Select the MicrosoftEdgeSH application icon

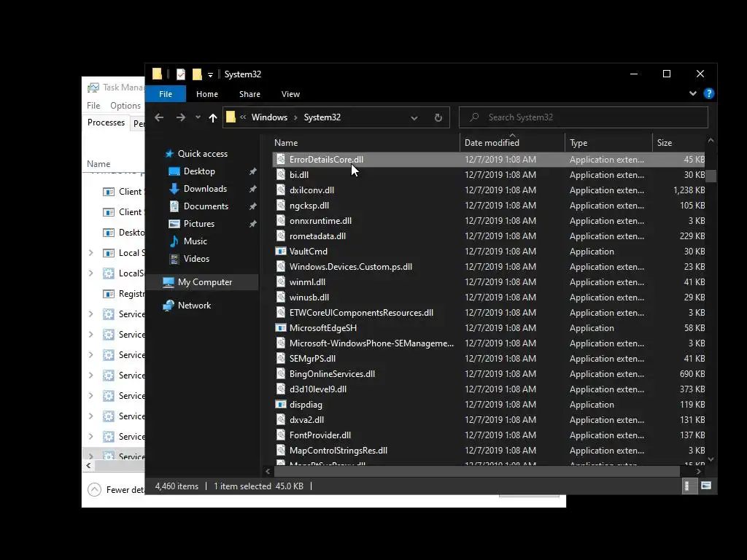281,327
